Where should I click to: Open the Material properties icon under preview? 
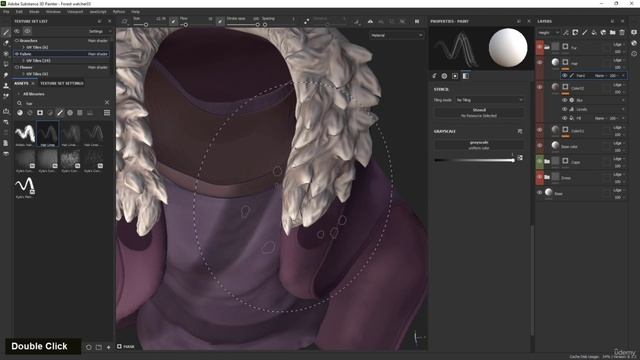466,76
